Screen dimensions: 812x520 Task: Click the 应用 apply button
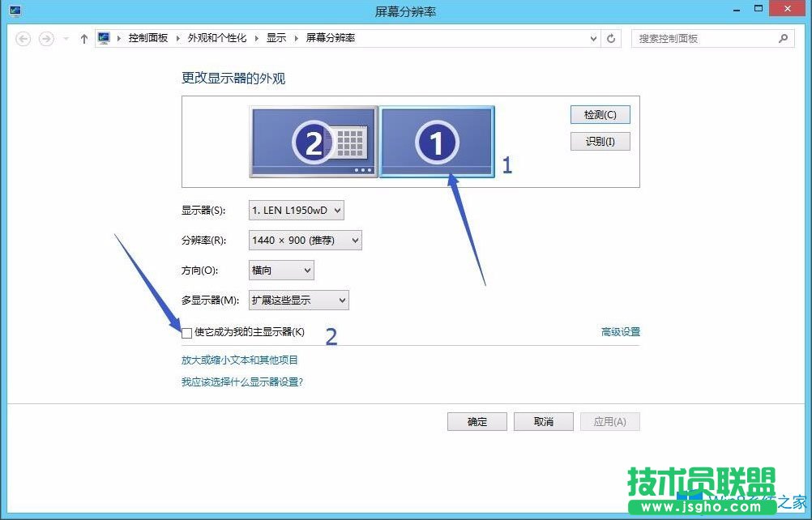pyautogui.click(x=609, y=421)
